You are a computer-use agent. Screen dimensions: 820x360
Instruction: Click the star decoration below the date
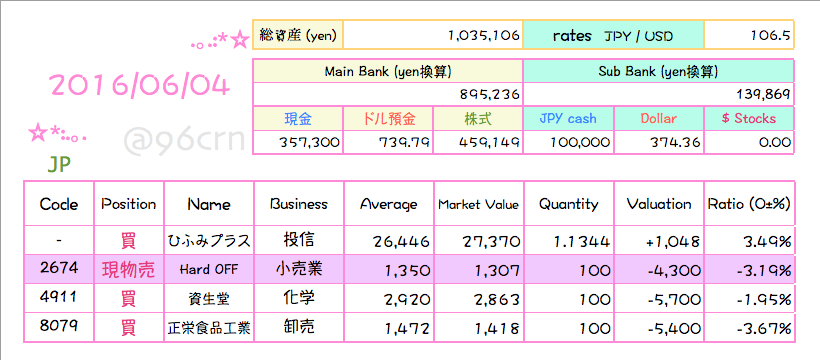57,133
